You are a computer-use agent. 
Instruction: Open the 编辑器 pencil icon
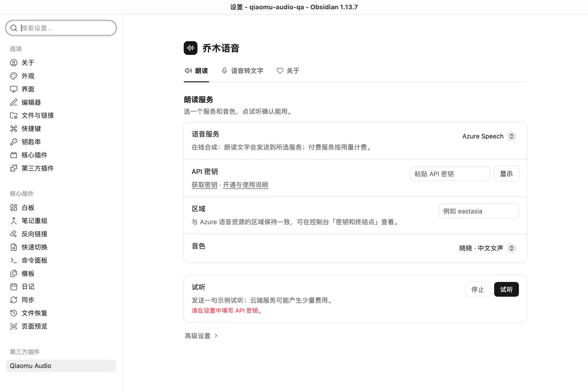tap(14, 102)
